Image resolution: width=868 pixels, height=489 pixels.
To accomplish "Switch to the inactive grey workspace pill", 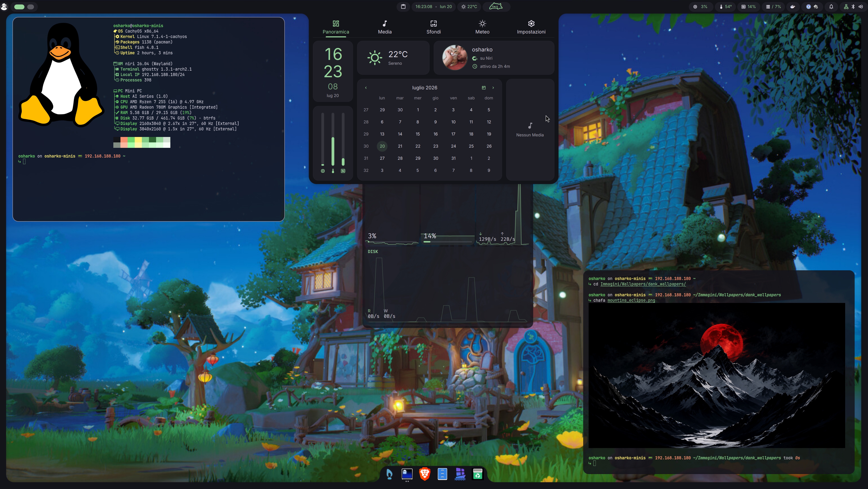I will (x=31, y=7).
